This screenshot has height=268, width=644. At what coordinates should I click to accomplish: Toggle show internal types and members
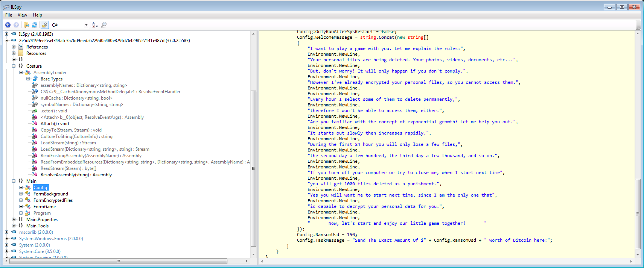[x=45, y=25]
